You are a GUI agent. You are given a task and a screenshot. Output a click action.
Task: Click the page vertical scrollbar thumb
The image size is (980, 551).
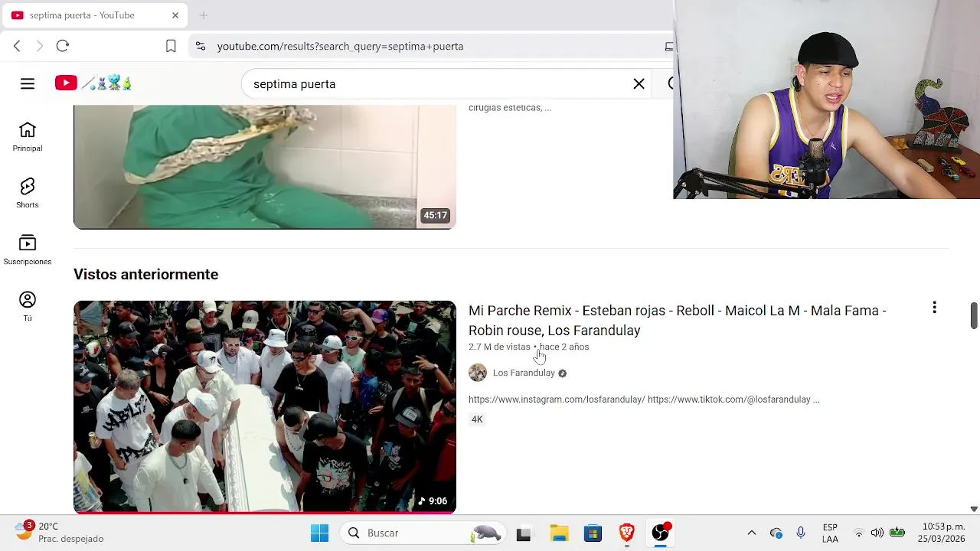[974, 315]
